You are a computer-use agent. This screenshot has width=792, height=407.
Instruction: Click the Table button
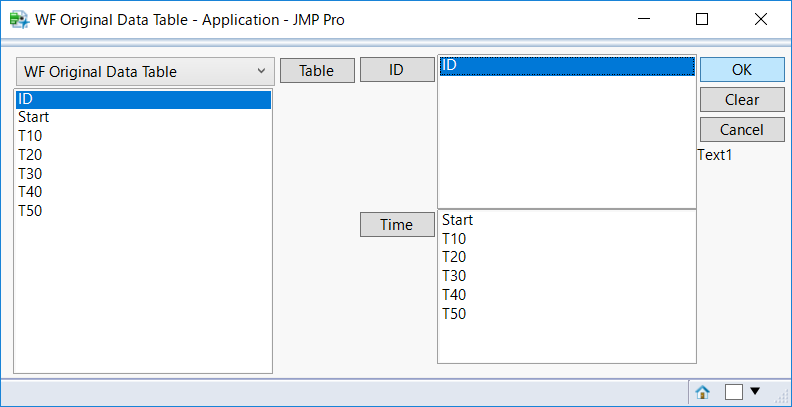pyautogui.click(x=317, y=70)
